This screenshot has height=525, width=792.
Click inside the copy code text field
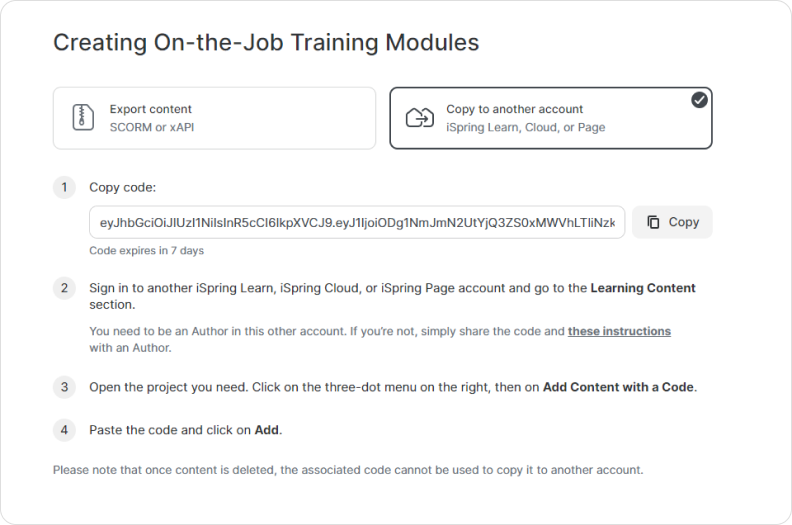click(357, 222)
